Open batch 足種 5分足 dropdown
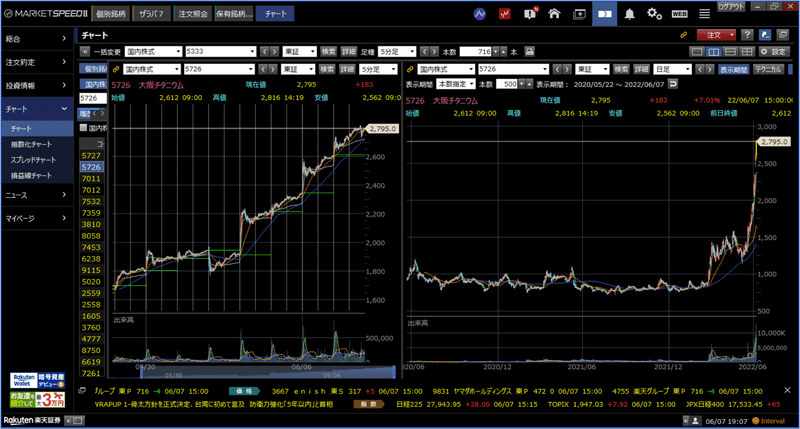This screenshot has height=429, width=800. pyautogui.click(x=397, y=52)
